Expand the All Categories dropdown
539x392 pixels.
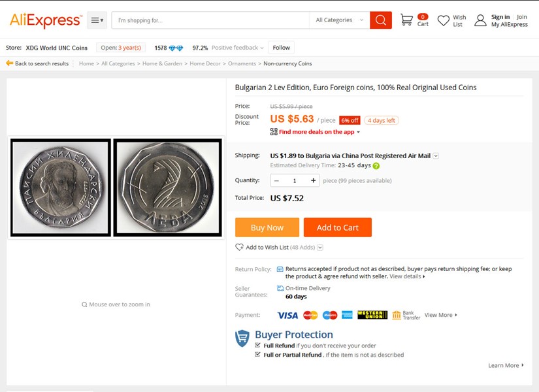[339, 20]
